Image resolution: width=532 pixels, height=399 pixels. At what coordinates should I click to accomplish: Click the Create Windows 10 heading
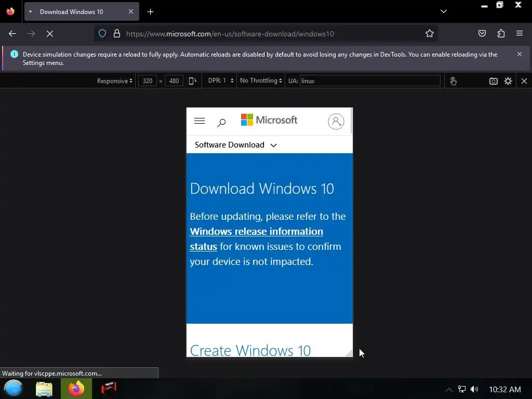(250, 351)
